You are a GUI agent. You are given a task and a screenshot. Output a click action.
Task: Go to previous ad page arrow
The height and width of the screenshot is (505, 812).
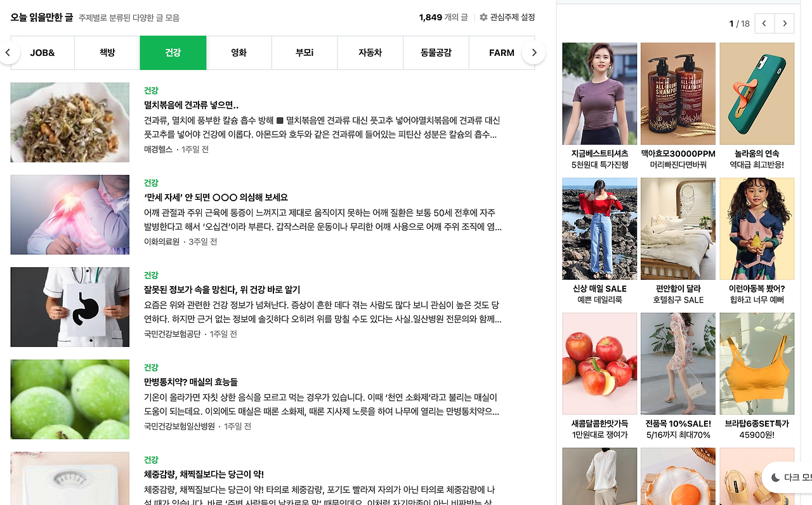pyautogui.click(x=764, y=23)
